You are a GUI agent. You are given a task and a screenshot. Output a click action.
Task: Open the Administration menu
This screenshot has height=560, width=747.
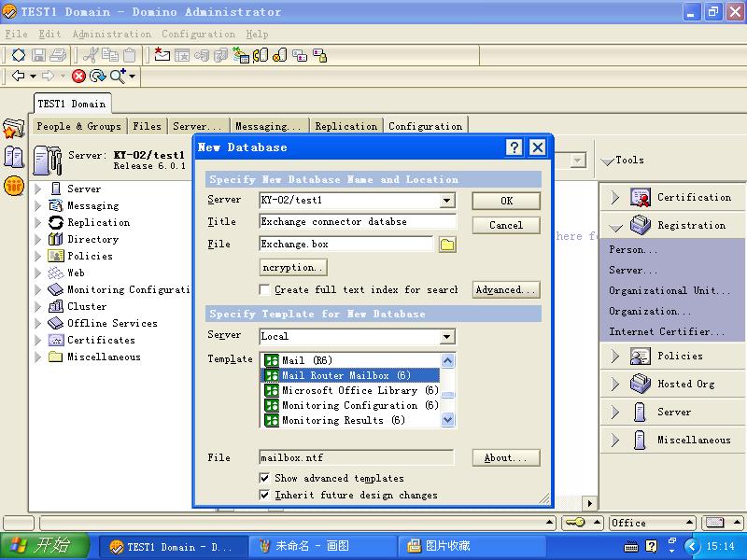[112, 34]
